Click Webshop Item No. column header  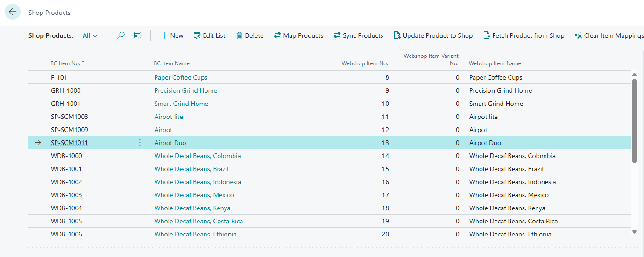point(365,63)
